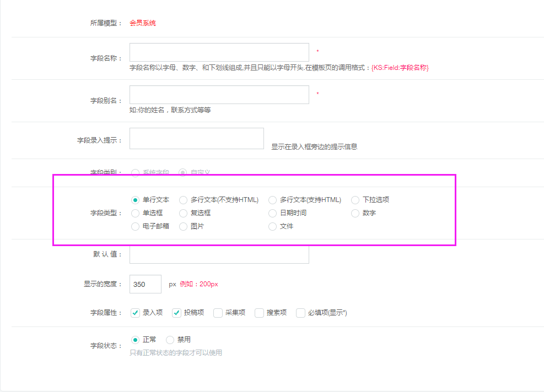Choose the 复选框 field type

coord(184,213)
